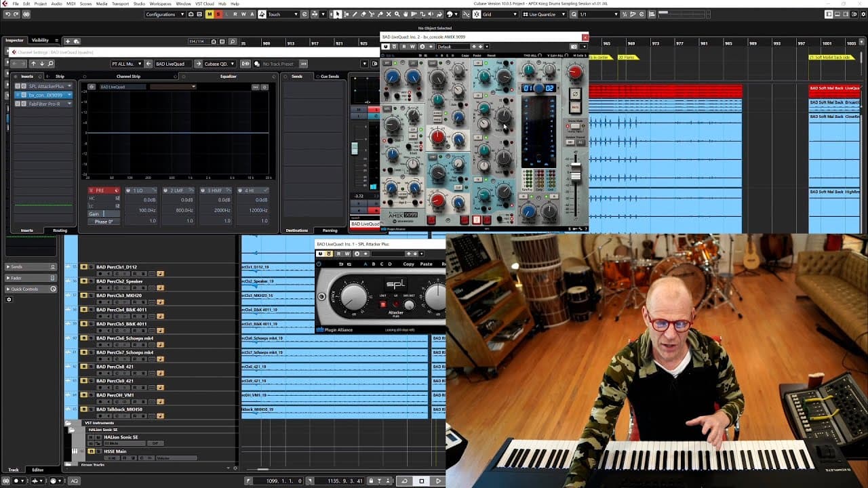This screenshot has height=488, width=868.
Task: Click the transport Play button
Action: (438, 481)
